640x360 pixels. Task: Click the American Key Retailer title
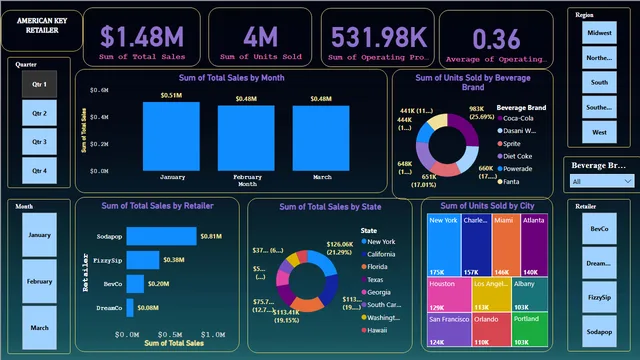pyautogui.click(x=42, y=25)
